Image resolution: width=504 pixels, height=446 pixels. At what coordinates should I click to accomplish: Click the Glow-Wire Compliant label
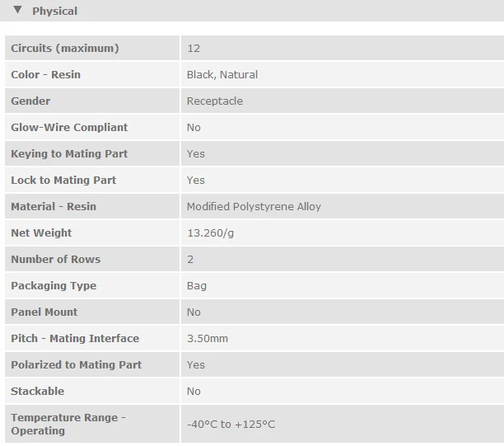coord(69,128)
